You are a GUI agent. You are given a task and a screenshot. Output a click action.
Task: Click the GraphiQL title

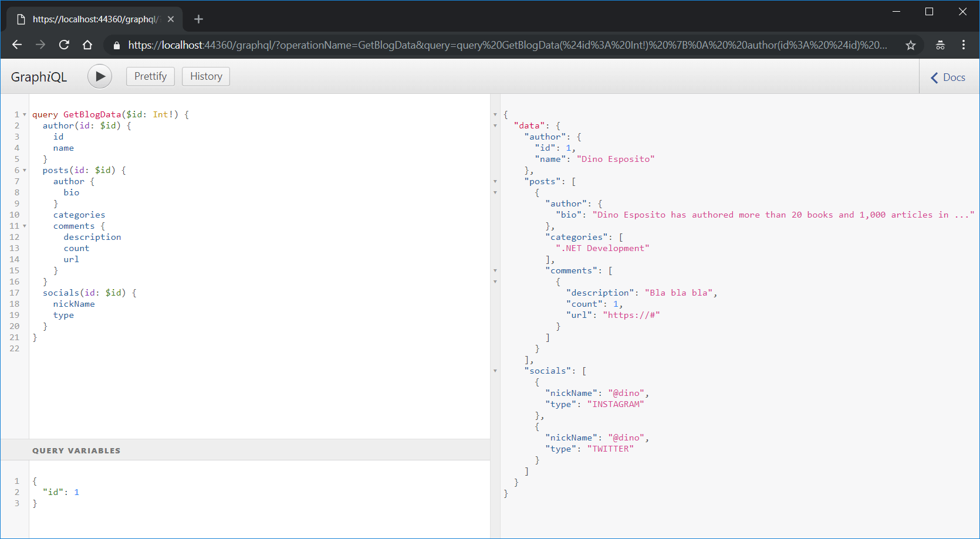pos(39,77)
